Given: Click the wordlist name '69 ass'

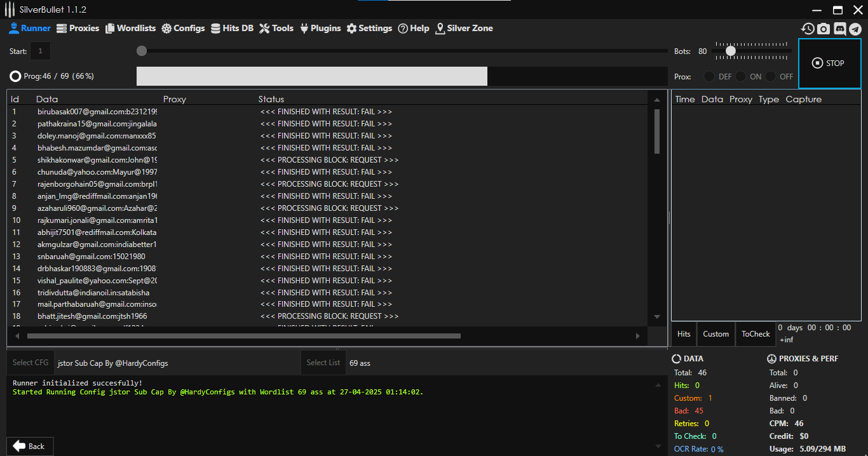Looking at the screenshot, I should pyautogui.click(x=360, y=363).
